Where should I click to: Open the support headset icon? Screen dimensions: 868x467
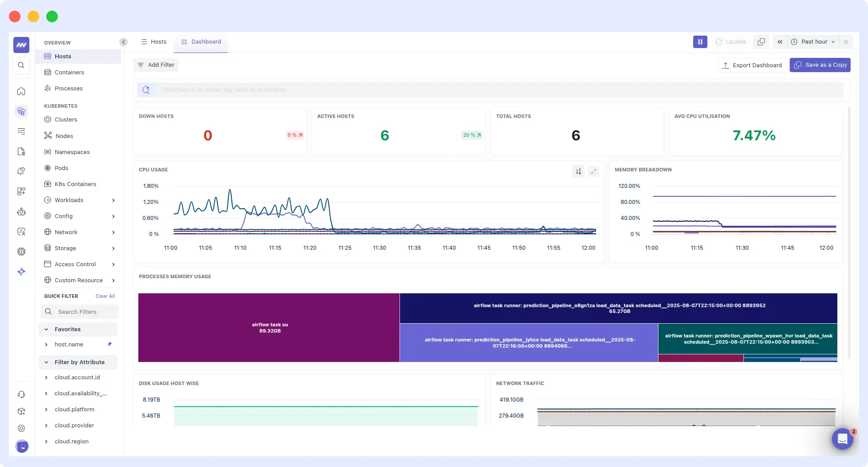coord(21,394)
